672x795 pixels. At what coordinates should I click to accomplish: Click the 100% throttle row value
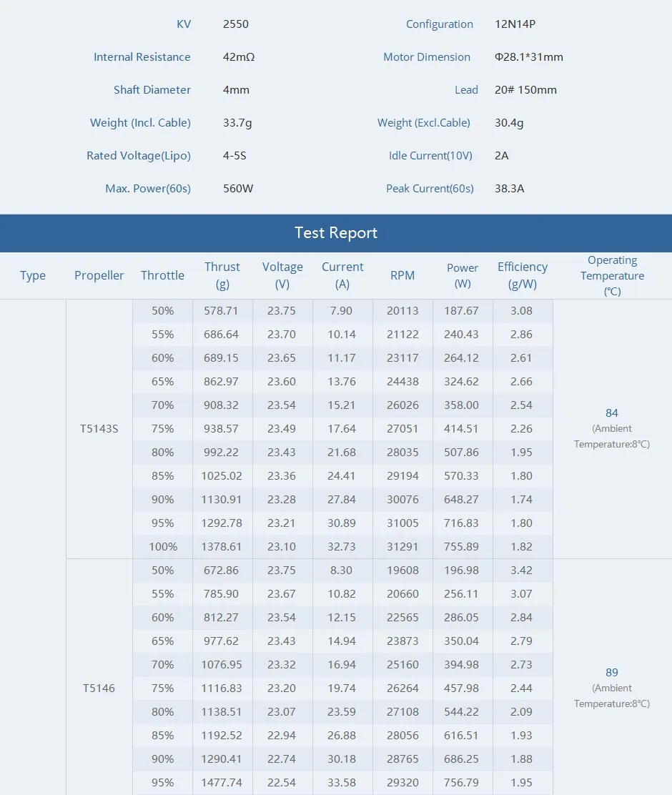tap(162, 546)
